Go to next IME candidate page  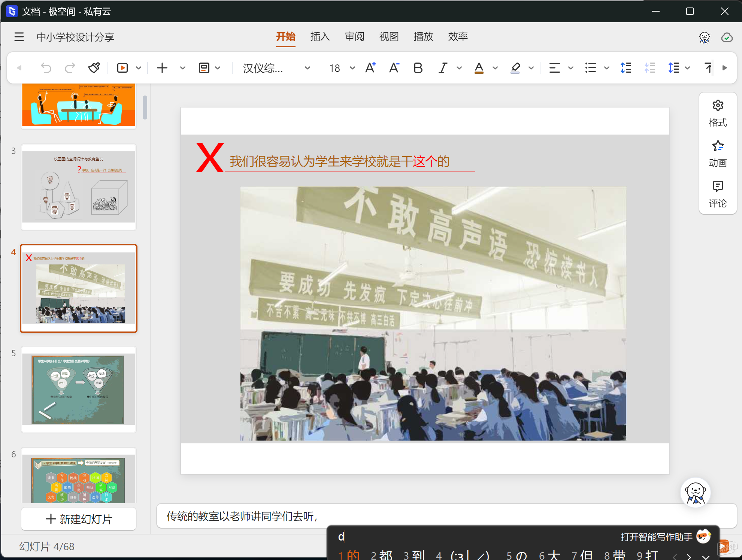(x=689, y=557)
